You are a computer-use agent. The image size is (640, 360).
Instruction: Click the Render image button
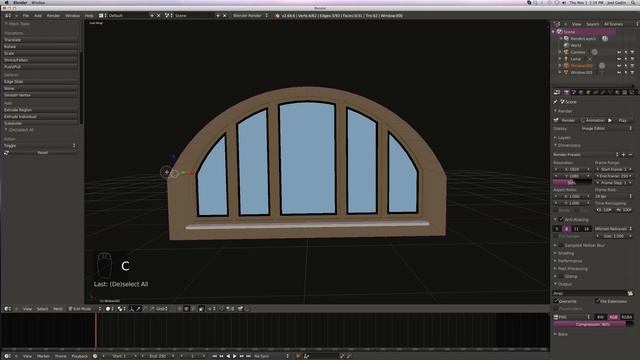(565, 120)
